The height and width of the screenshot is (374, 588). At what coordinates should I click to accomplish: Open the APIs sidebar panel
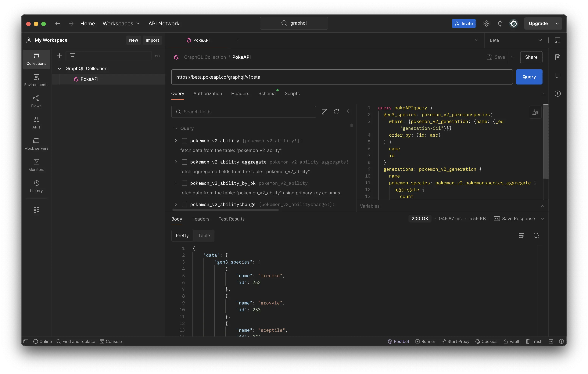[36, 123]
